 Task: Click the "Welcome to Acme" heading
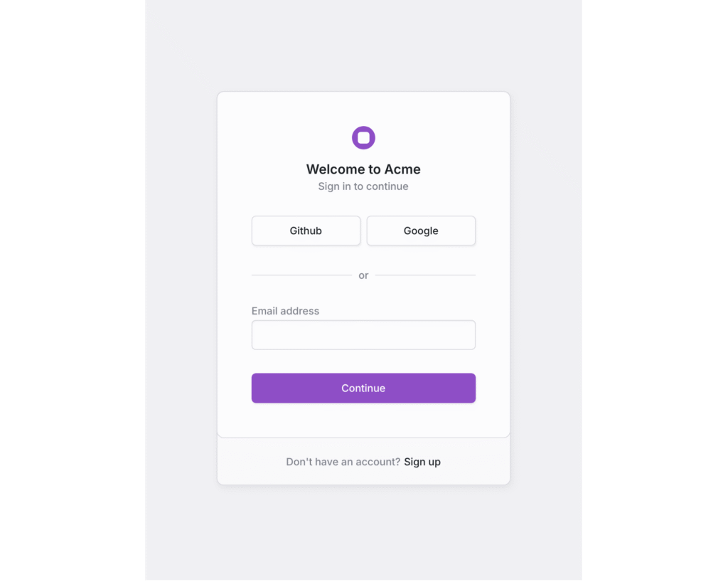[363, 169]
